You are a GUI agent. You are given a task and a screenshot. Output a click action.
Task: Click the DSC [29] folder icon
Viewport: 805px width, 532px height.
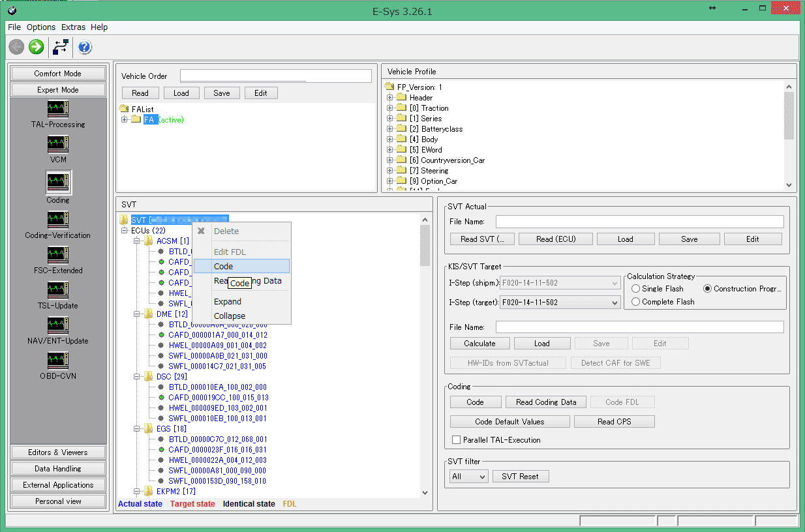coord(149,377)
